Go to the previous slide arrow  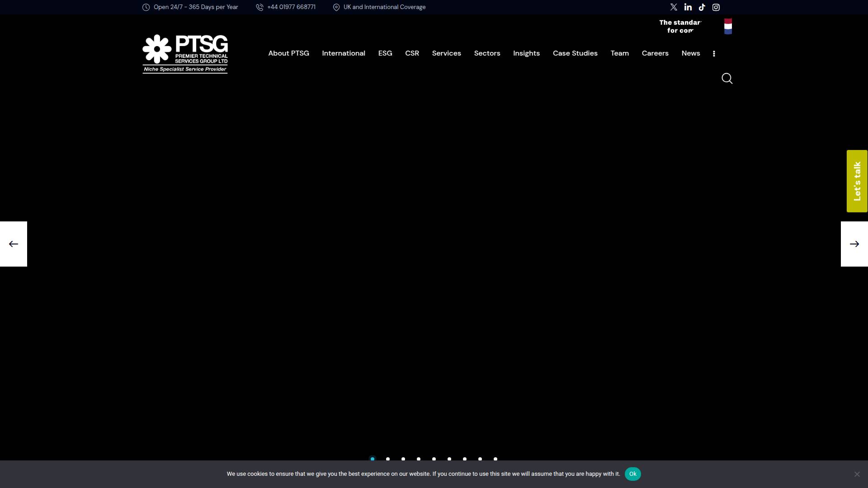click(14, 244)
